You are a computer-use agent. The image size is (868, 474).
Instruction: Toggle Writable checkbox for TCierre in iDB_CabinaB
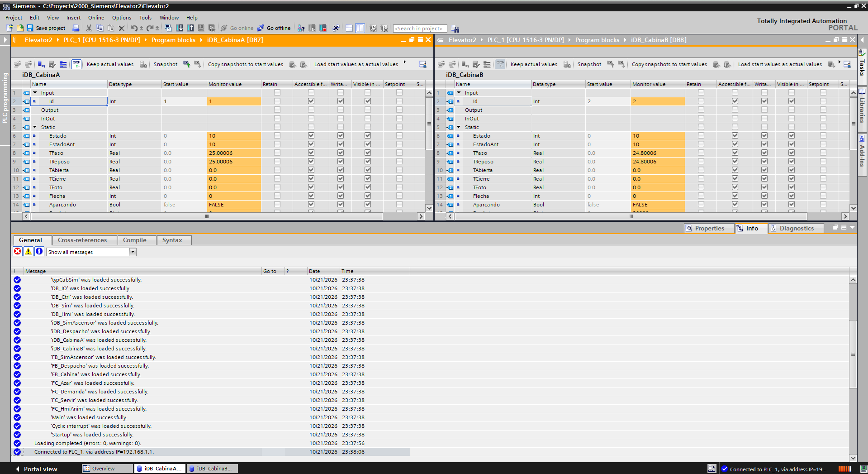(764, 179)
